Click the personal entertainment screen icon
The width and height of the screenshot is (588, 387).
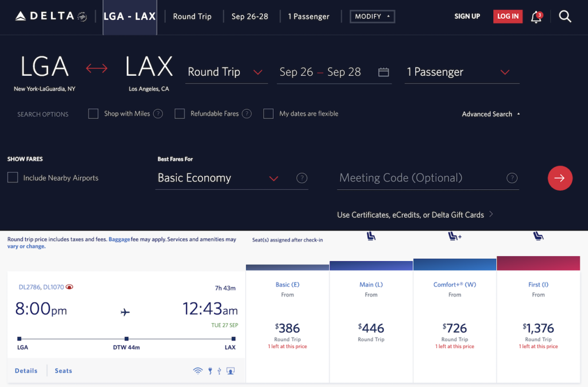(231, 371)
